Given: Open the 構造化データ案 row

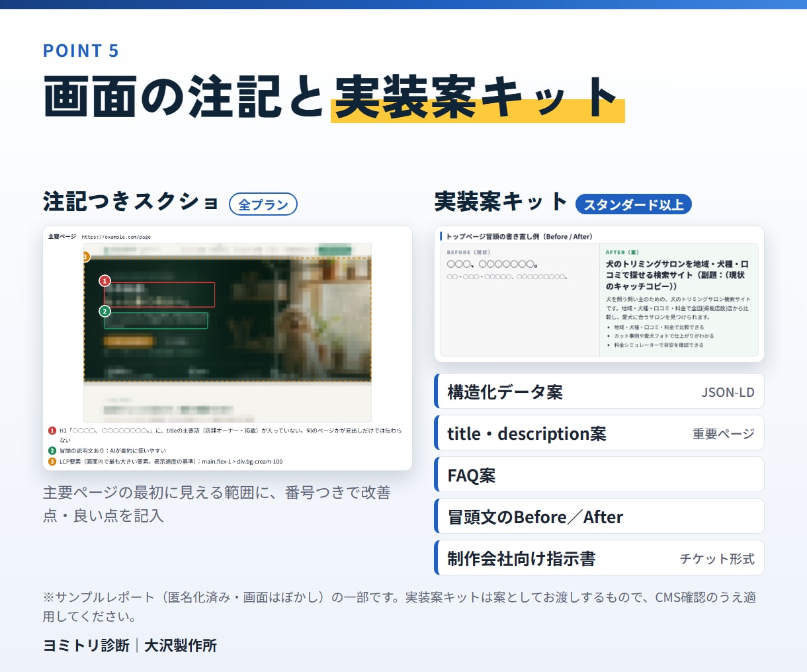Looking at the screenshot, I should 599,392.
